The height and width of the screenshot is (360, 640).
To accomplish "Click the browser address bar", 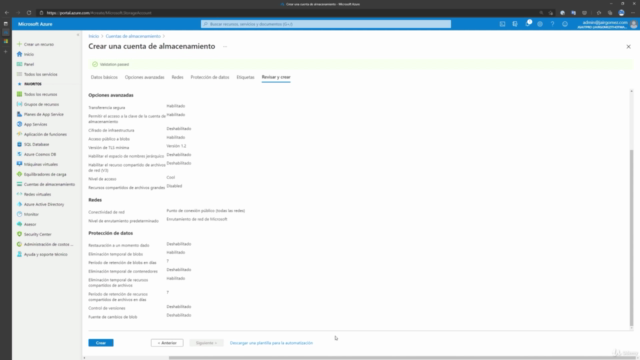I will (286, 13).
